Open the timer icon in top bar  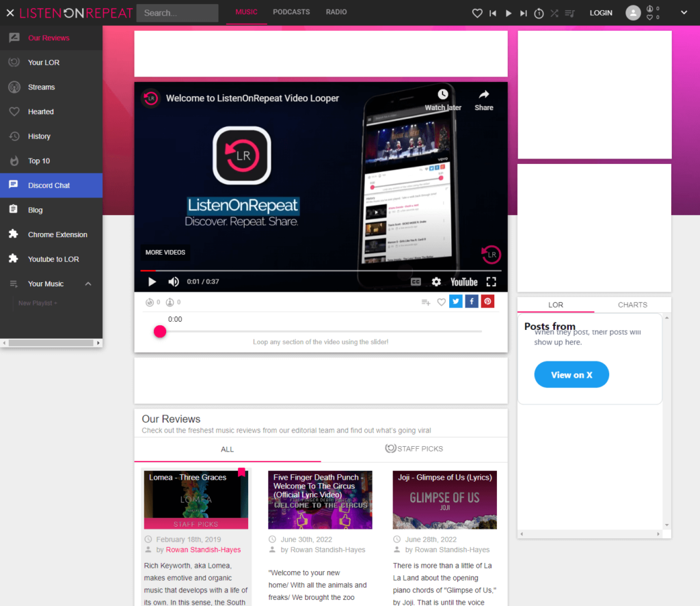click(539, 14)
